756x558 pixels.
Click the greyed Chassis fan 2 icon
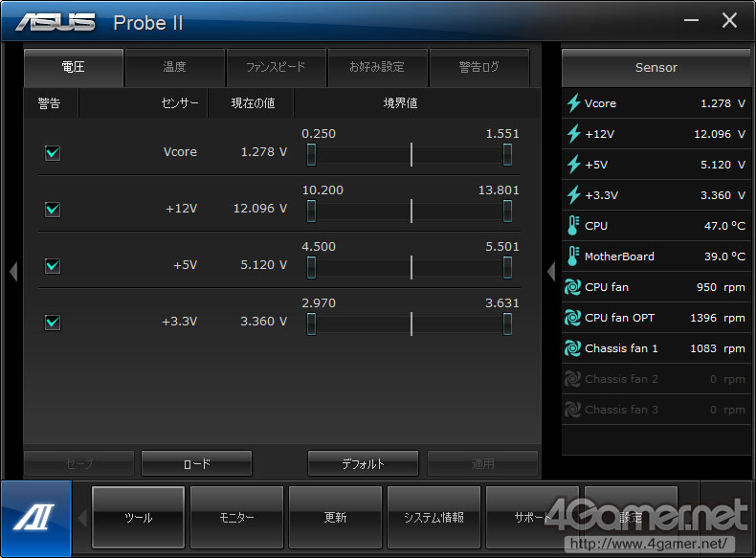coord(572,379)
